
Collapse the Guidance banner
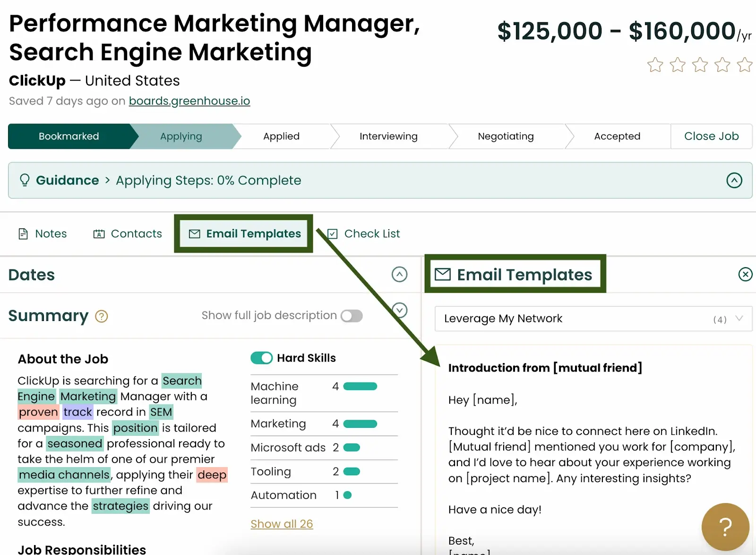coord(734,180)
